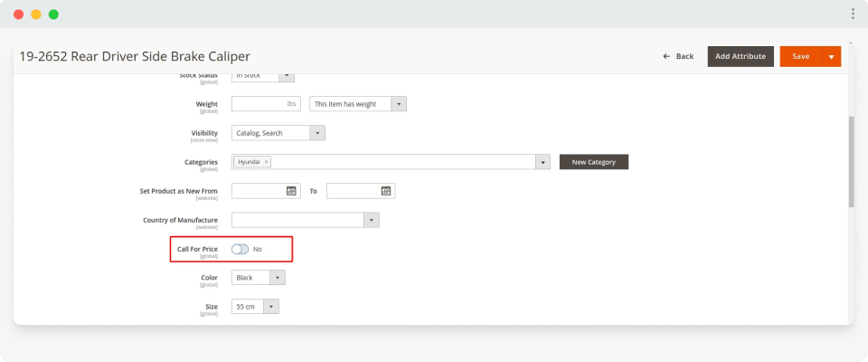Viewport: 868px width, 362px height.
Task: Click the New Category button
Action: (593, 162)
